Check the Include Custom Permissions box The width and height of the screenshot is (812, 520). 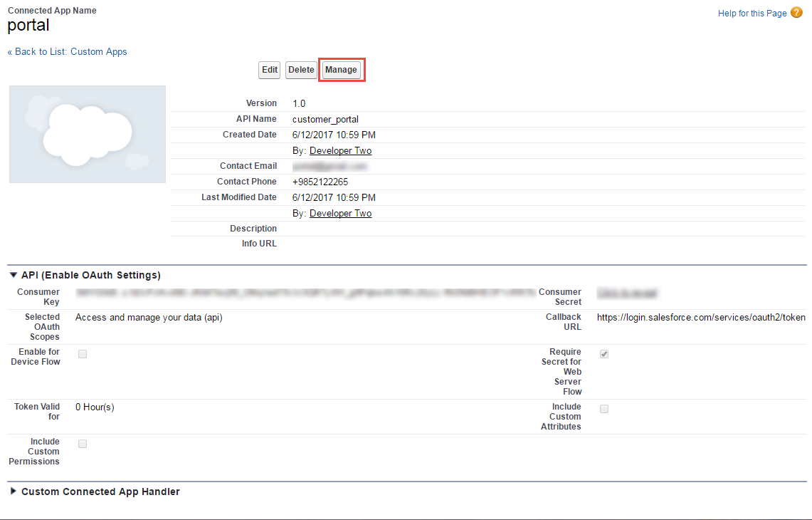tap(83, 444)
